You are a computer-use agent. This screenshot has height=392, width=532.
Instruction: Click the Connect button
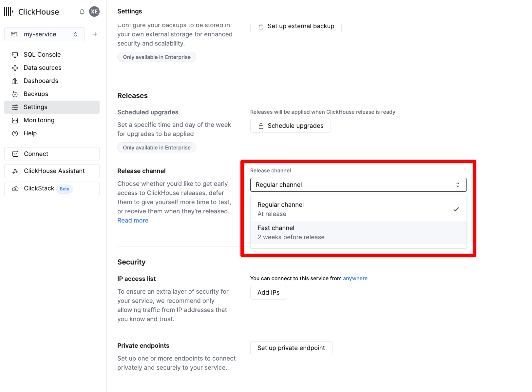(52, 154)
